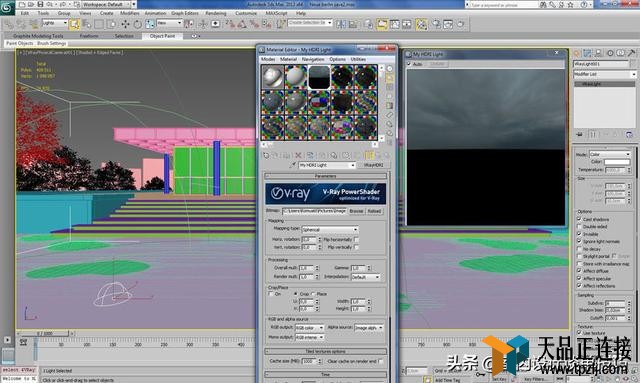Enable the No decay checkbox
This screenshot has height=383, width=640.
click(579, 249)
